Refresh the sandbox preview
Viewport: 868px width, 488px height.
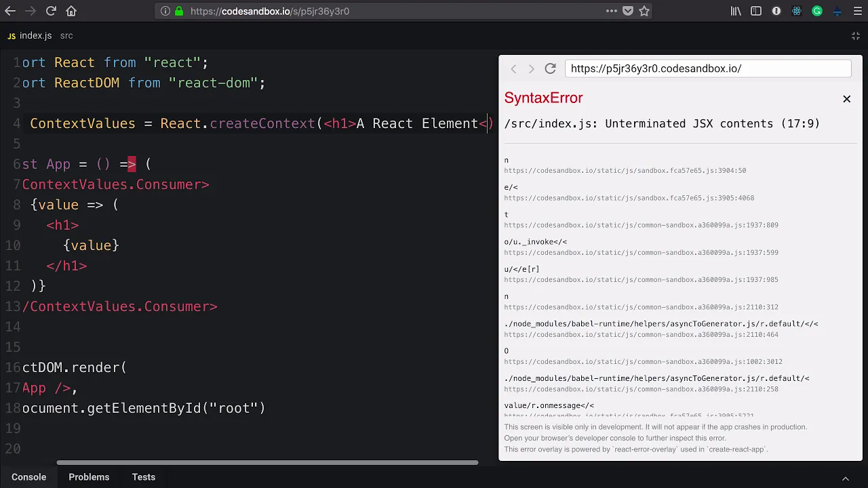(550, 68)
